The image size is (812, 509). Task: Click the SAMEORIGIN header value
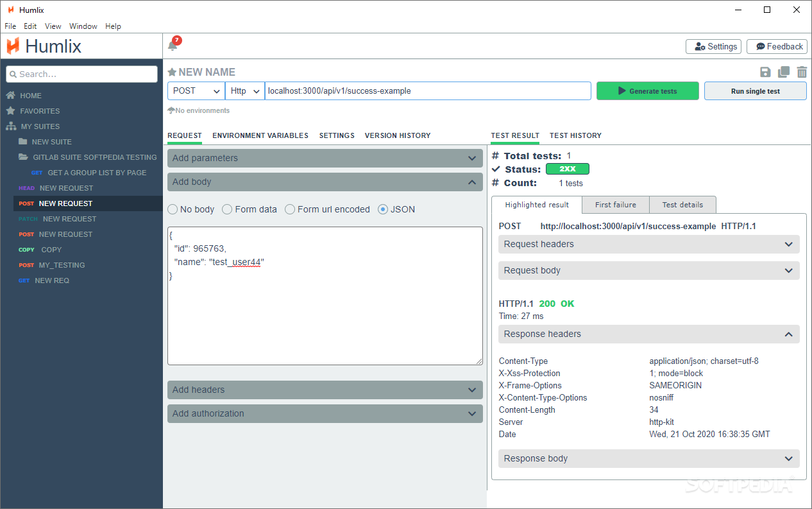[675, 386]
